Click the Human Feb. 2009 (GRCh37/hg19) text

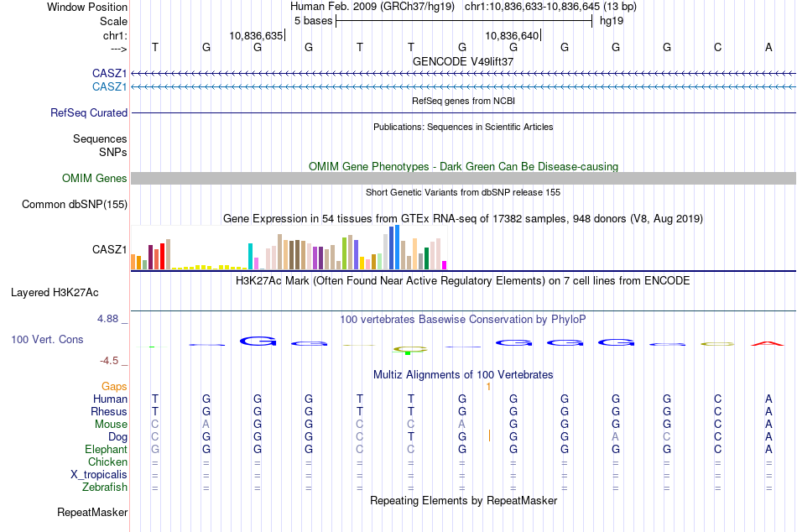click(372, 7)
